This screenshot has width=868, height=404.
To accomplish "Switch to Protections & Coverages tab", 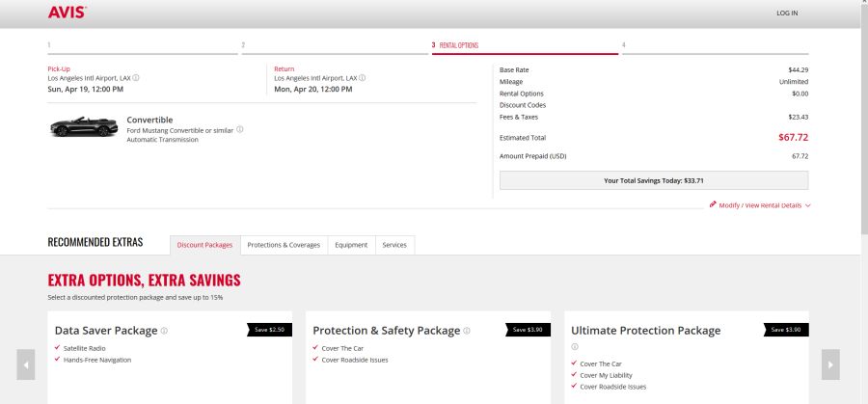I will tap(284, 245).
